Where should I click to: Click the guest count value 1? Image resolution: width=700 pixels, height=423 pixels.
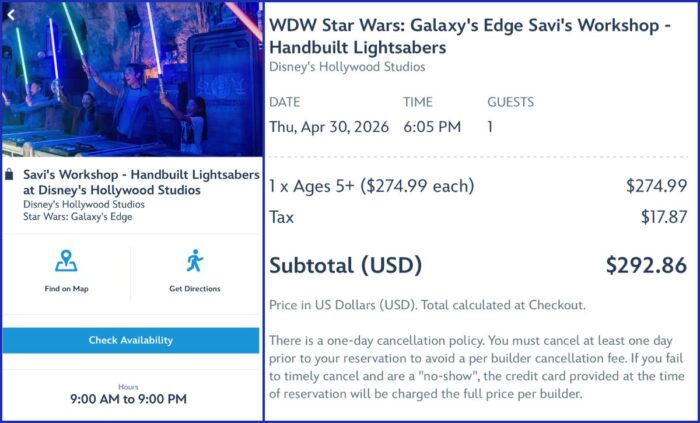(x=490, y=127)
